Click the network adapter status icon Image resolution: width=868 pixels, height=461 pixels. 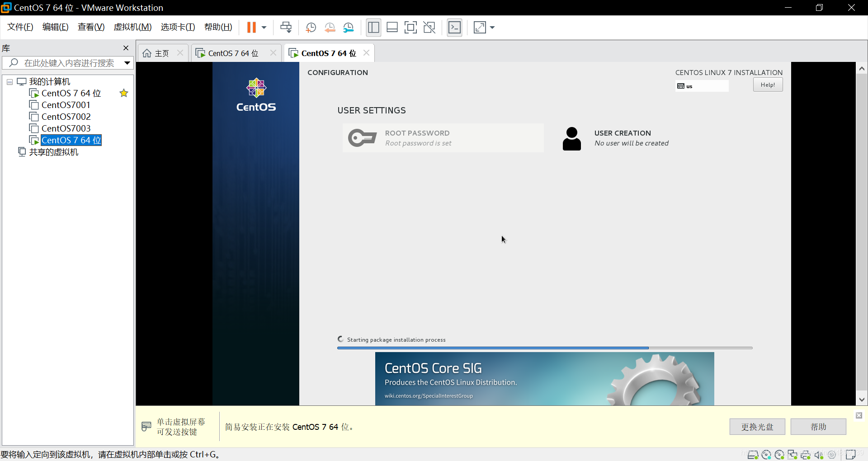tap(793, 455)
